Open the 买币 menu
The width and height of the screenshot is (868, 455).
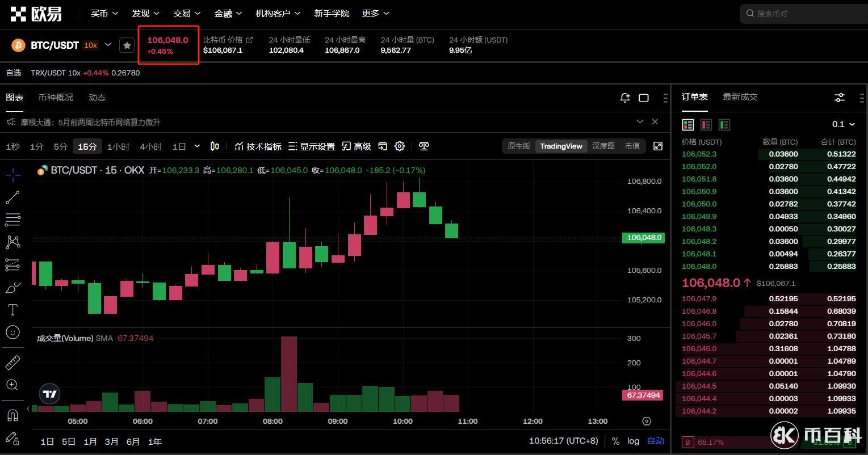click(x=104, y=13)
